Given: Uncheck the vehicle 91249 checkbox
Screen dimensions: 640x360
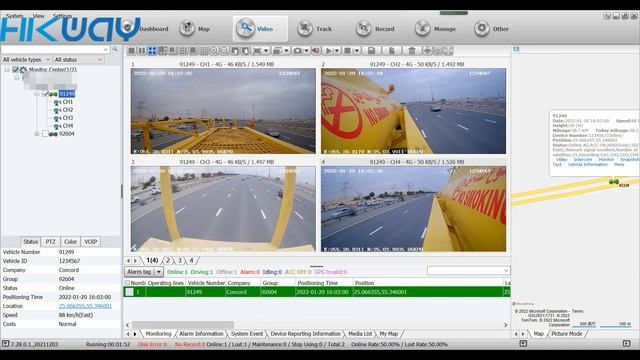Looking at the screenshot, I should coord(46,94).
